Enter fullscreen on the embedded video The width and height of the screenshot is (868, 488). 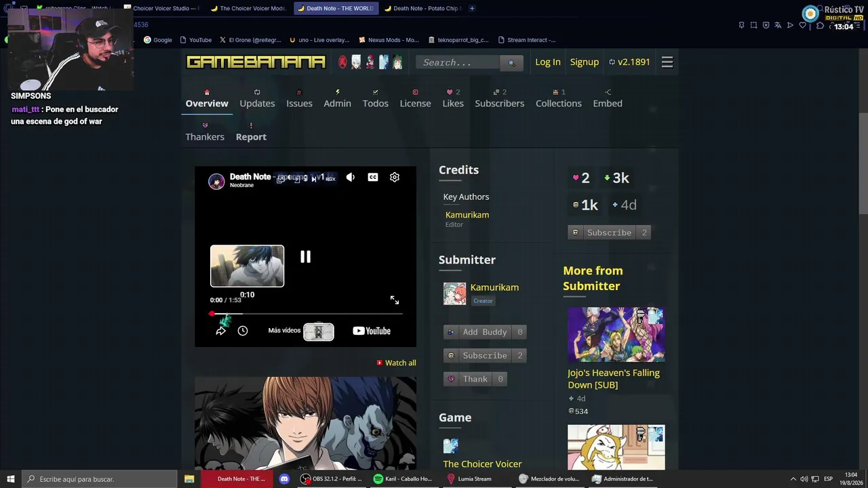395,300
